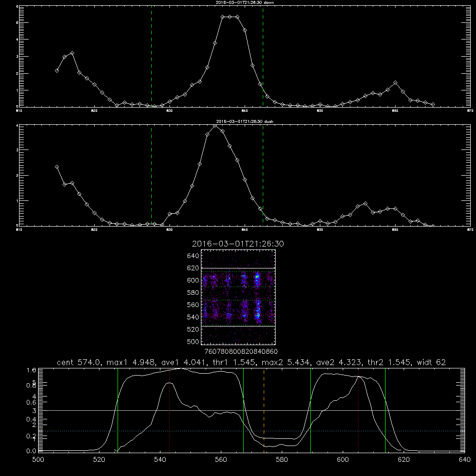Click the "580" label on the bottom plot x-axis
This screenshot has width=476, height=476.
[x=282, y=460]
